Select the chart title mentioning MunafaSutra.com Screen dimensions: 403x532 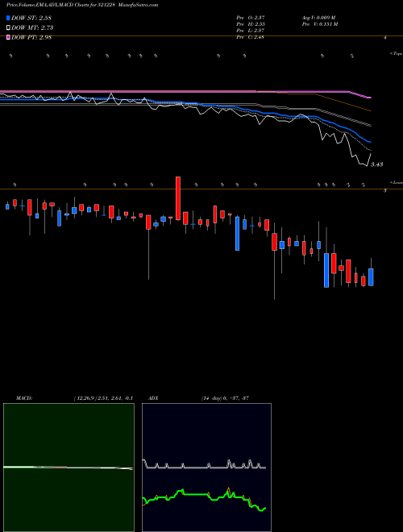82,5
